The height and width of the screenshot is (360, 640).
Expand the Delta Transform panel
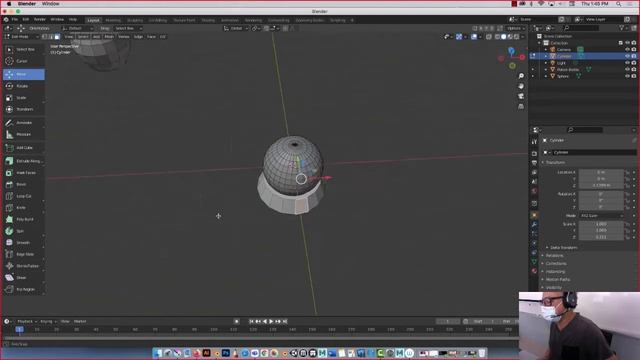563,248
